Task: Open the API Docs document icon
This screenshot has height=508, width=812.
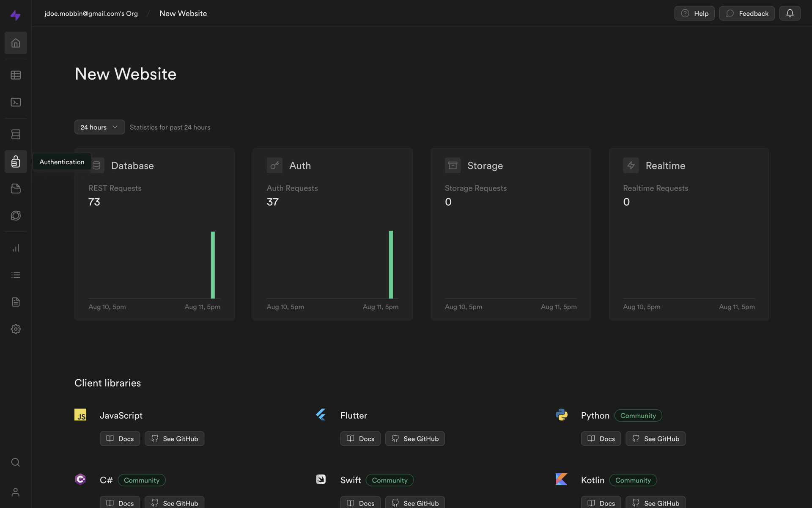Action: [16, 302]
